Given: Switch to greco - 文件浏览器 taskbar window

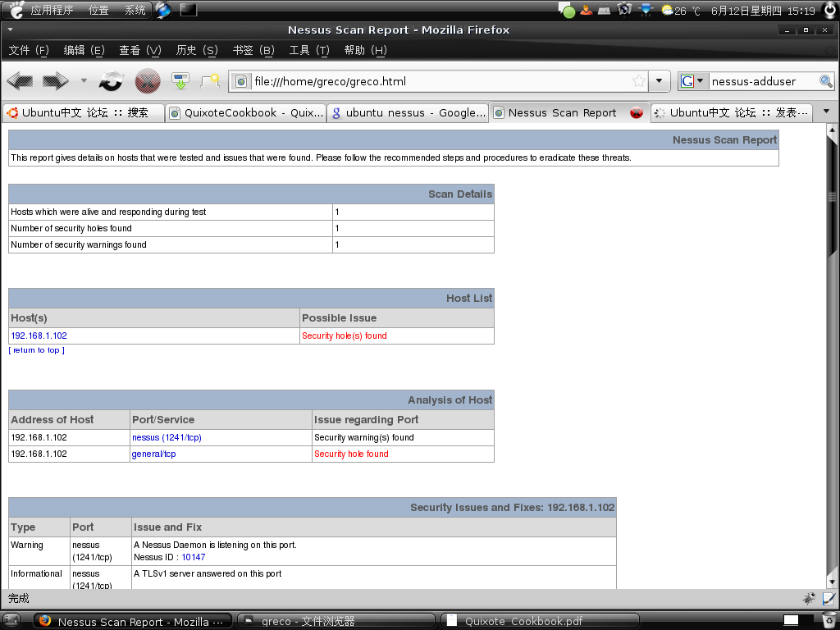Looking at the screenshot, I should [x=336, y=621].
